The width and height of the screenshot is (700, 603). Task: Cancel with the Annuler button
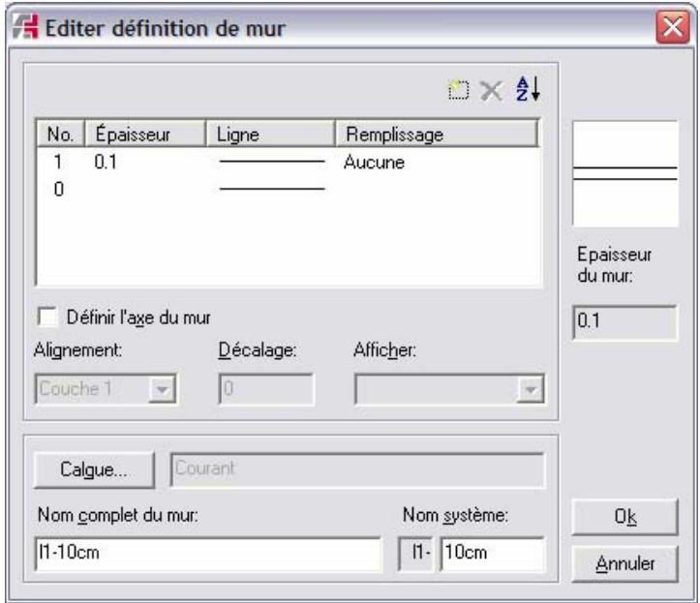coord(615,558)
